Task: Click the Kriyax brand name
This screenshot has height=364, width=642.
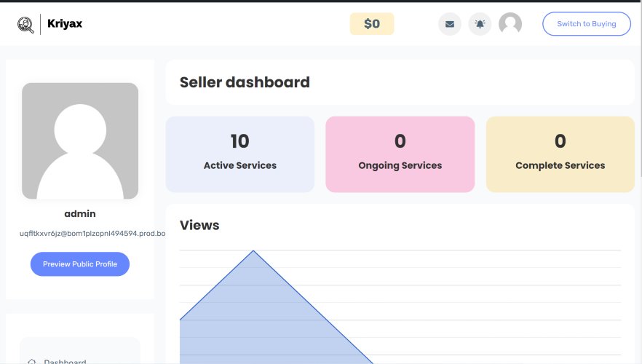Action: [65, 24]
